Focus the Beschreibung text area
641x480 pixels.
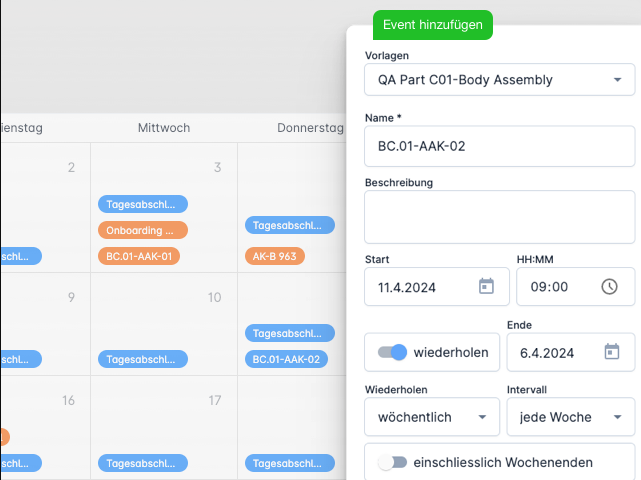[500, 217]
